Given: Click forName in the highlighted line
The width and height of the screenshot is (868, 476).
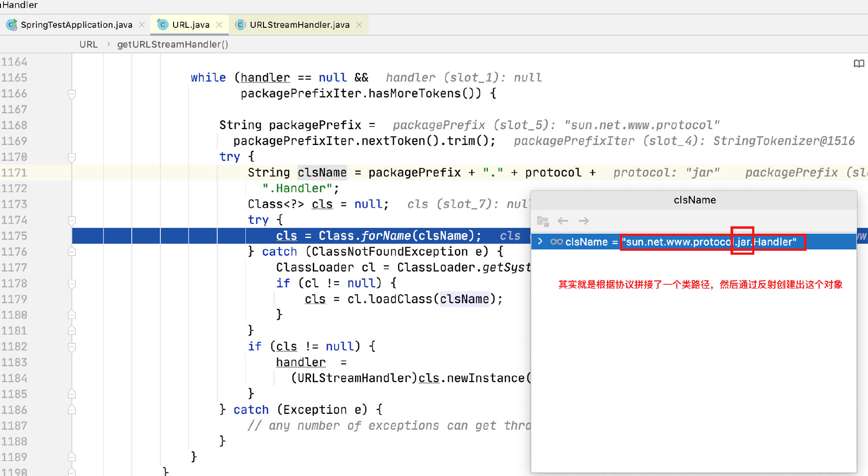Looking at the screenshot, I should click(x=386, y=236).
